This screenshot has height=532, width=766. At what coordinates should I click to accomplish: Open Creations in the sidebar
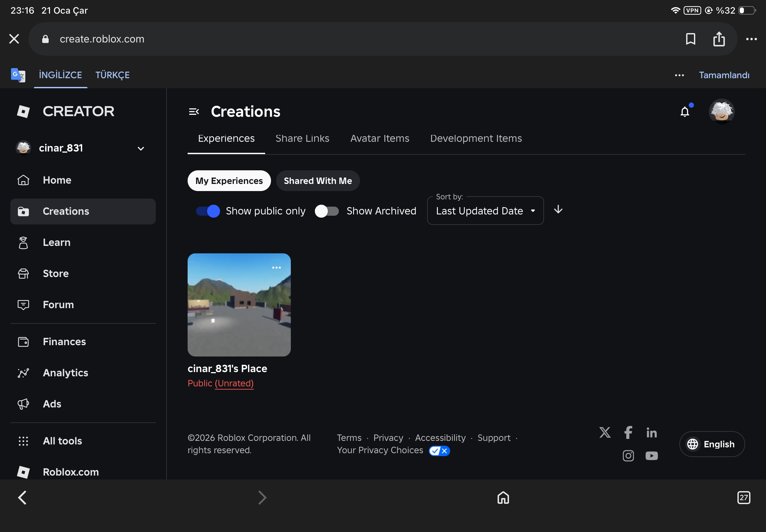(x=83, y=211)
